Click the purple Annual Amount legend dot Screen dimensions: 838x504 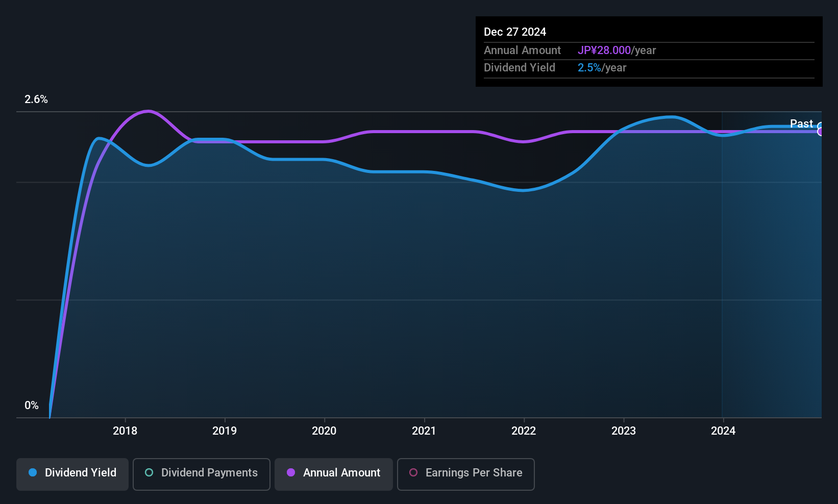point(291,472)
